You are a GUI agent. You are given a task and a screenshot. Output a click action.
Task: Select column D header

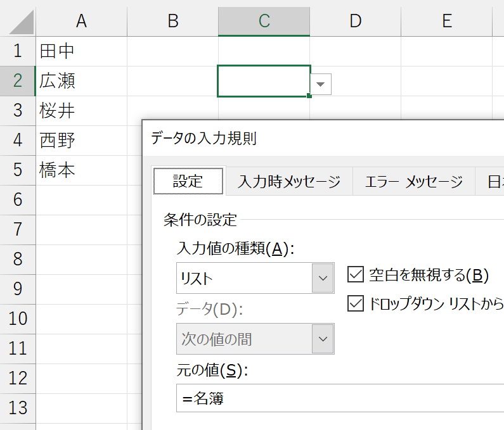coord(355,21)
